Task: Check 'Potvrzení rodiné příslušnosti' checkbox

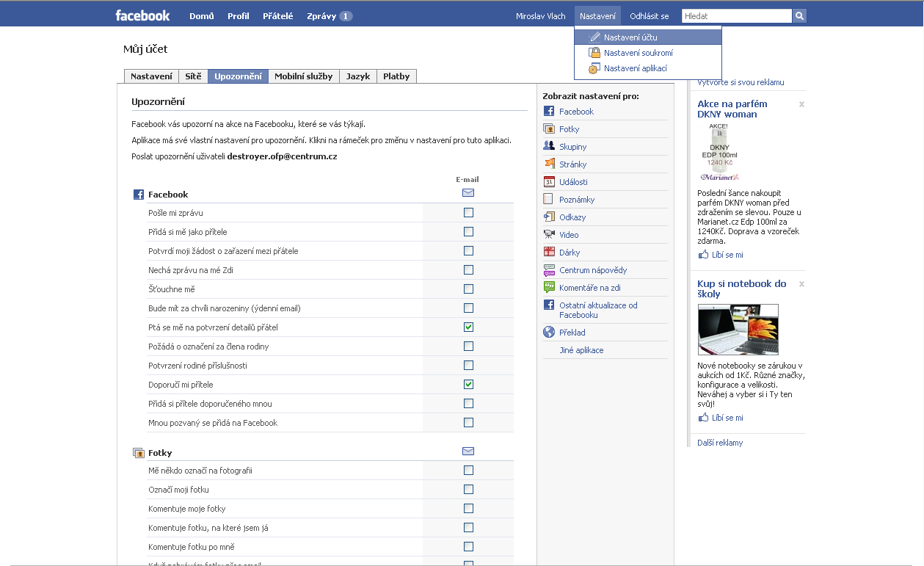Action: (x=468, y=366)
